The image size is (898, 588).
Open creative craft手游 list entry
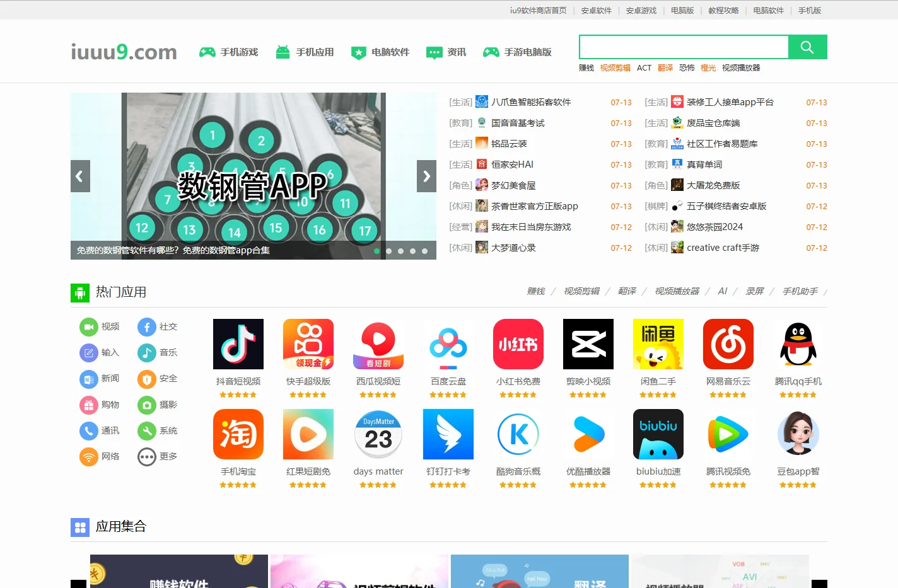[723, 248]
